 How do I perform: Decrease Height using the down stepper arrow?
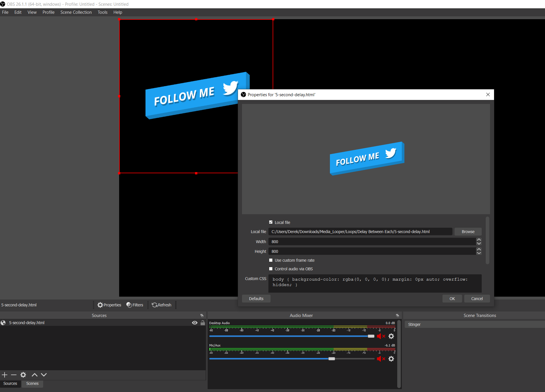(x=479, y=253)
